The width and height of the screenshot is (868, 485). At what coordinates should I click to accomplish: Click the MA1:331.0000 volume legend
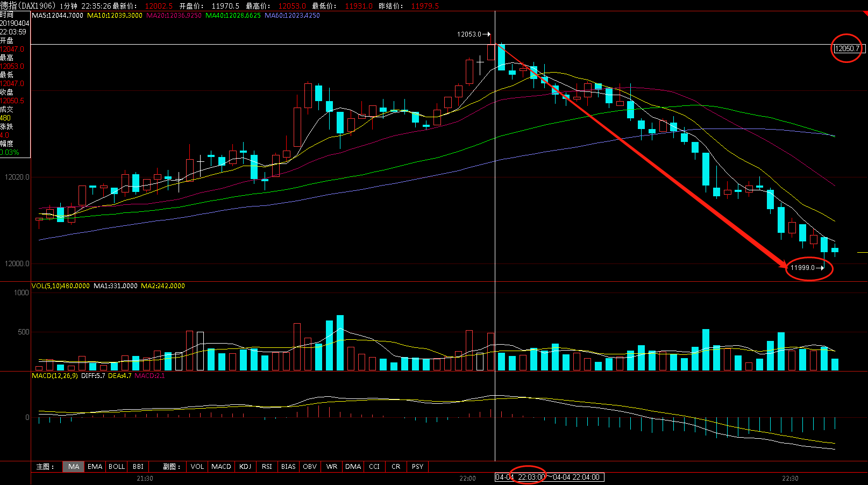[x=116, y=286]
